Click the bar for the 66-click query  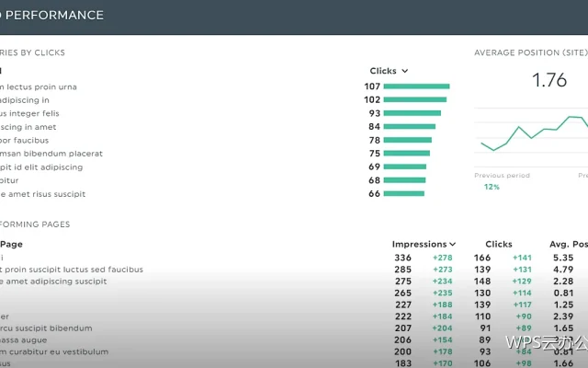(x=404, y=194)
